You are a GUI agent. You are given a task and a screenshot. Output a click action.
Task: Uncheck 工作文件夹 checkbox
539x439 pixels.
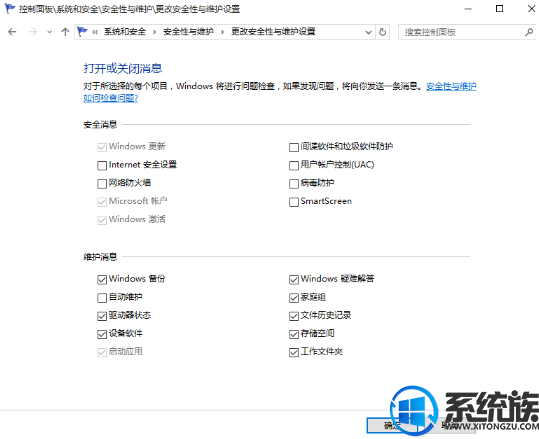tap(294, 352)
